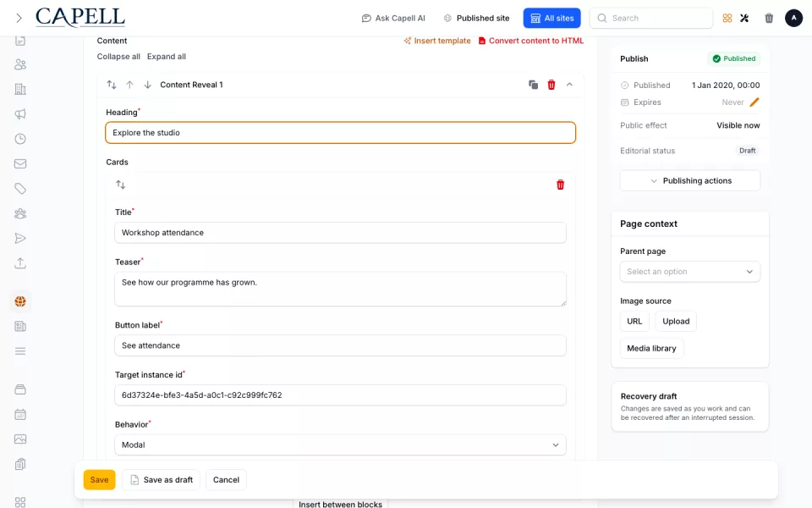The width and height of the screenshot is (812, 508).
Task: Click Save as draft
Action: coord(161,480)
